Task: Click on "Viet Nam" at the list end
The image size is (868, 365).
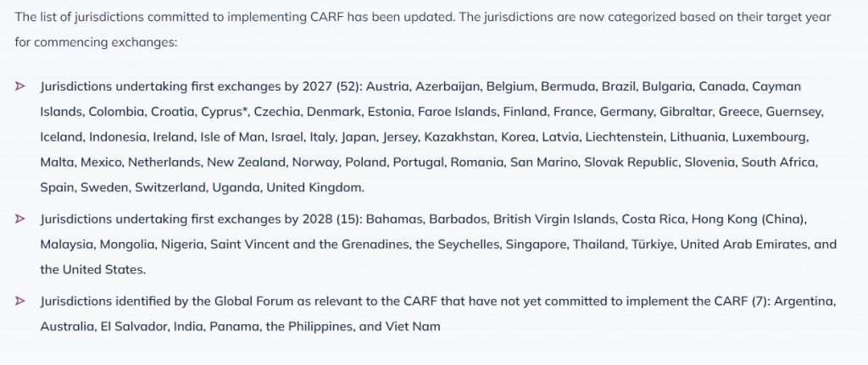Action: click(415, 326)
